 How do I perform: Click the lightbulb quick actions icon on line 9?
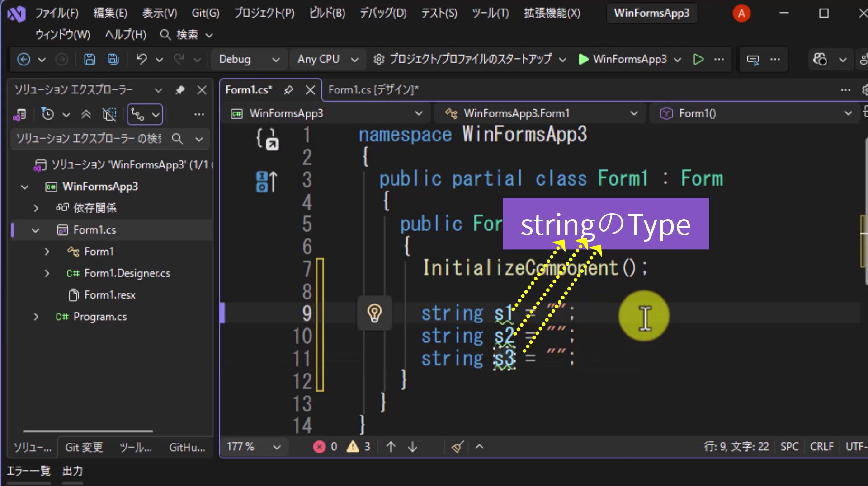(374, 313)
